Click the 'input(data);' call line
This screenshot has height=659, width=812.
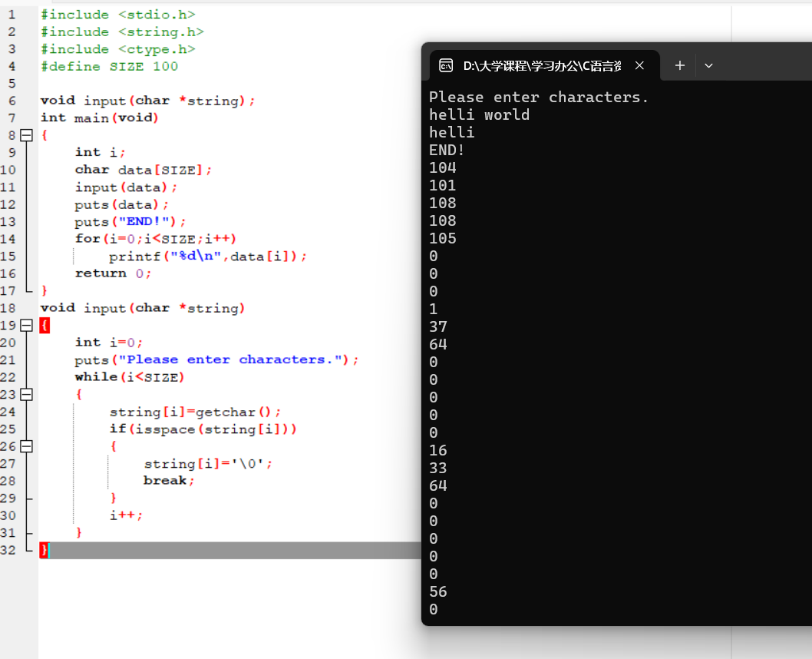(126, 187)
